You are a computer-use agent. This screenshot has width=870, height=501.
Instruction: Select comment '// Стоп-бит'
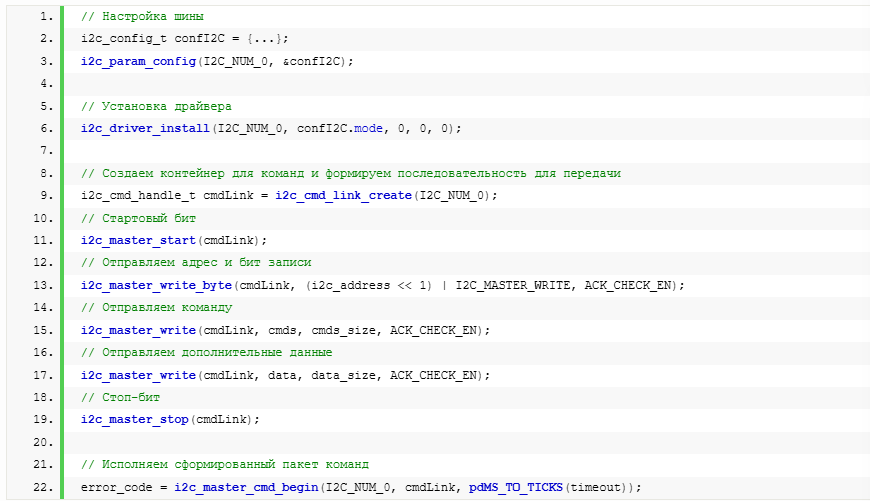[120, 398]
